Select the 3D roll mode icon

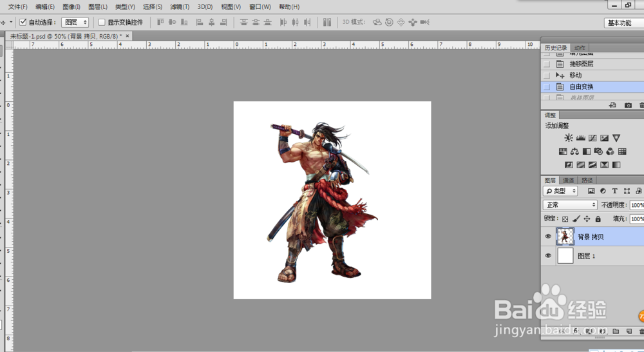389,22
